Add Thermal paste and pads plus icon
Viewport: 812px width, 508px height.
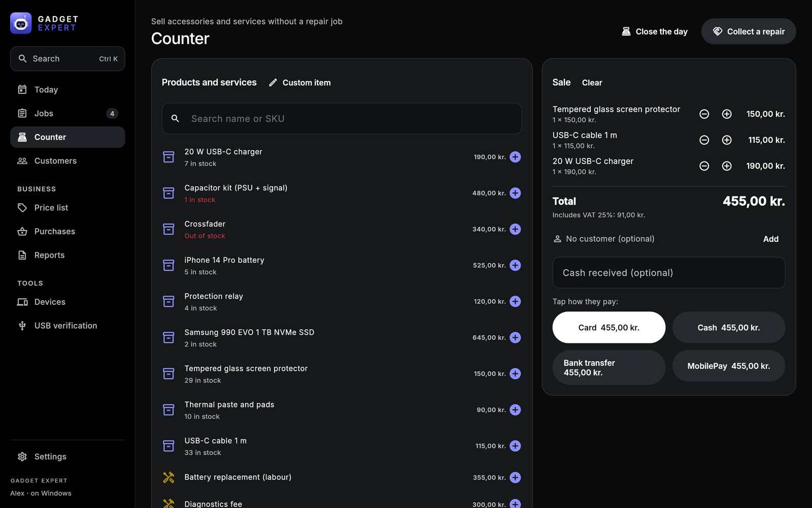click(515, 409)
